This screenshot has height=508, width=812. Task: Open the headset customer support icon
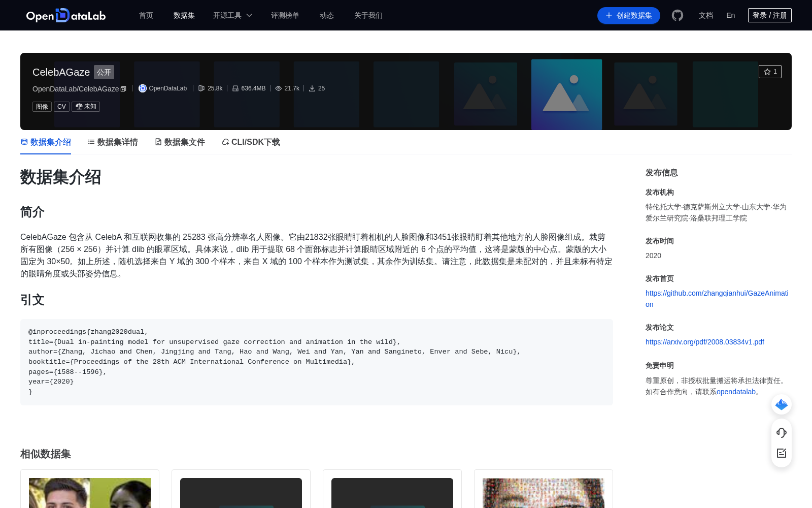click(x=782, y=433)
